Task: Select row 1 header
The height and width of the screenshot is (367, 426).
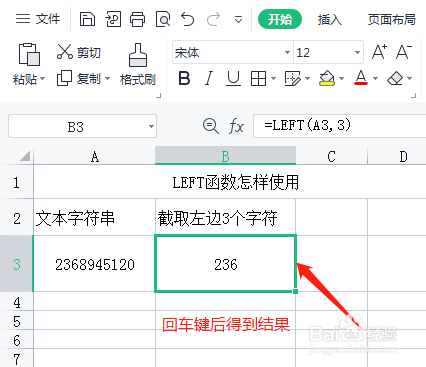Action: [x=17, y=182]
